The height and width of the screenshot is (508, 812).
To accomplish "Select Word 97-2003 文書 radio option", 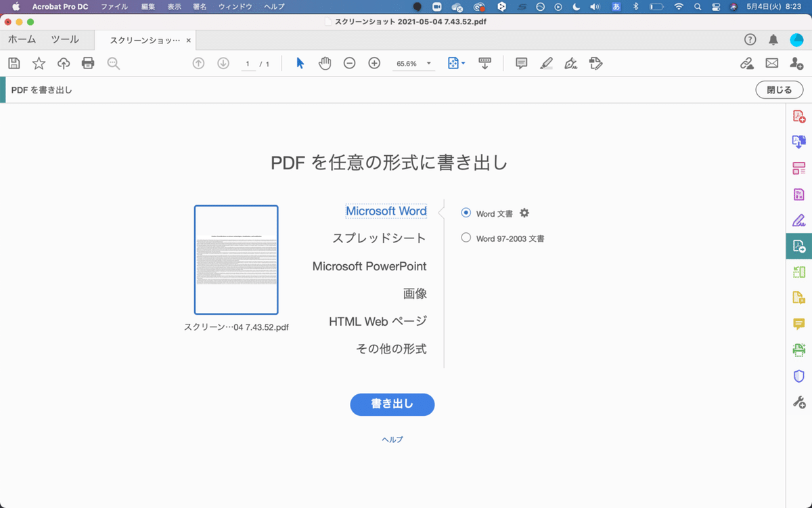I will pyautogui.click(x=466, y=238).
